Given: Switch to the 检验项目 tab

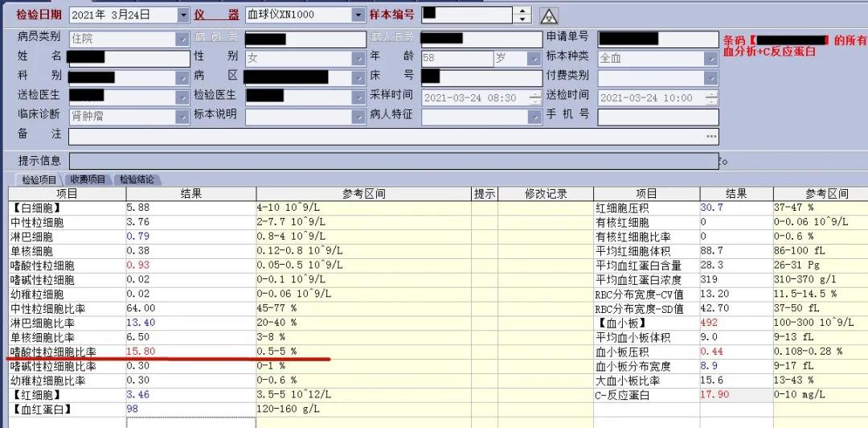Looking at the screenshot, I should coord(39,179).
